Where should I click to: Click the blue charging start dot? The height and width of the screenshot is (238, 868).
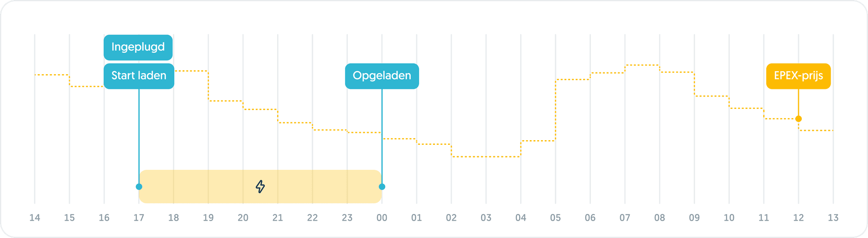tap(139, 187)
